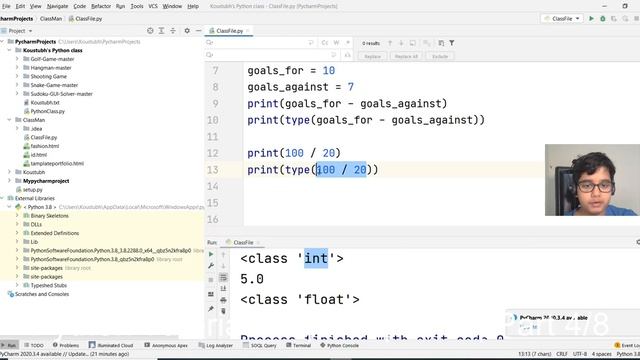The width and height of the screenshot is (640, 360).
Task: Click Expand All icon in Project panel
Action: pyautogui.click(x=162, y=31)
